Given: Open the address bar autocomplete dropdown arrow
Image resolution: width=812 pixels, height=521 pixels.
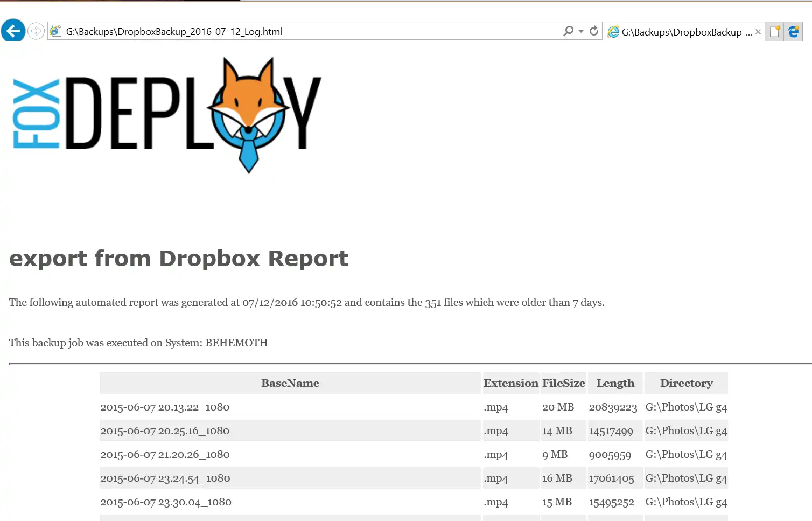Looking at the screenshot, I should [x=581, y=31].
